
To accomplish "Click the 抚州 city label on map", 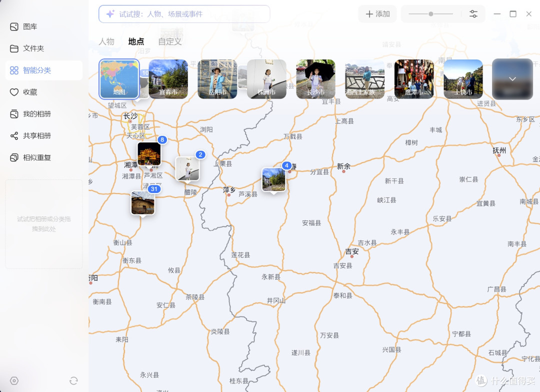I will [499, 150].
